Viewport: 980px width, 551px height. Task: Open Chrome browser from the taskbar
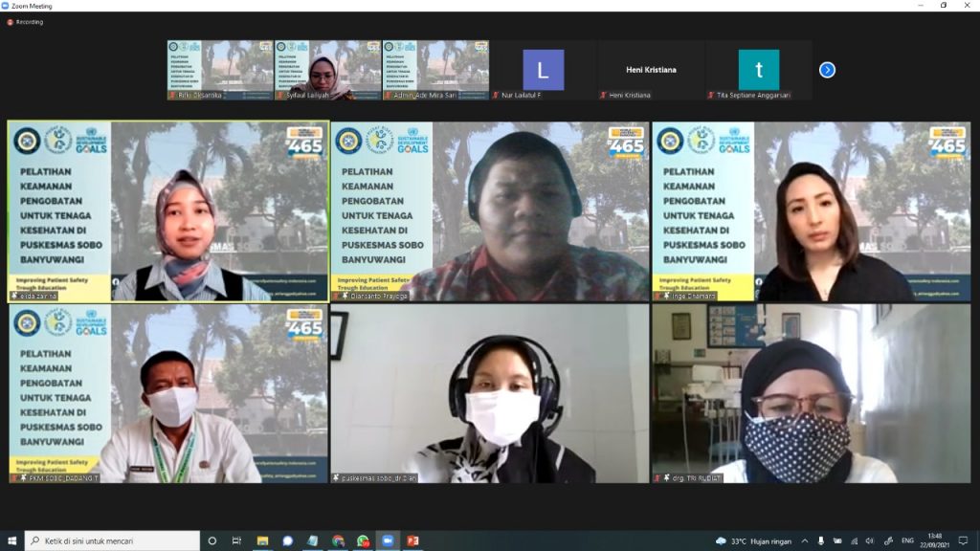(x=338, y=540)
